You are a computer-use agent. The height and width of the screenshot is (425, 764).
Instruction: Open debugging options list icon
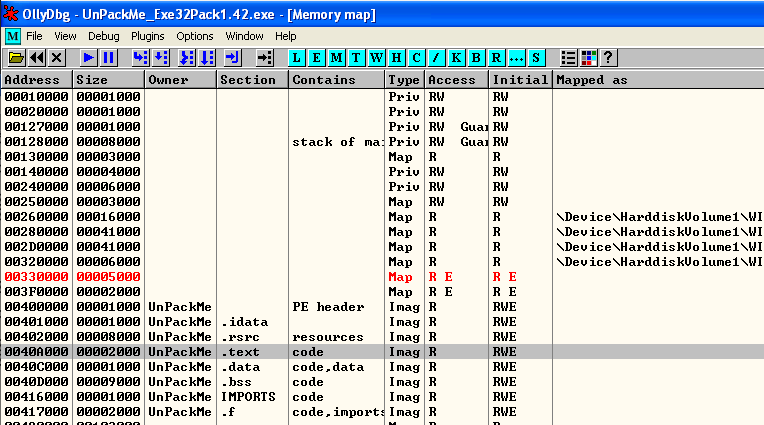tap(569, 58)
